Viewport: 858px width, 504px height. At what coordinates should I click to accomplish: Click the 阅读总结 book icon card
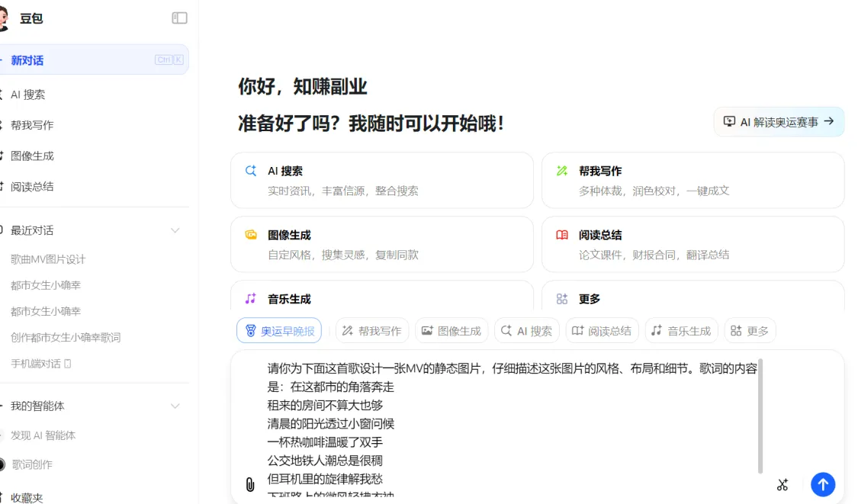[562, 234]
